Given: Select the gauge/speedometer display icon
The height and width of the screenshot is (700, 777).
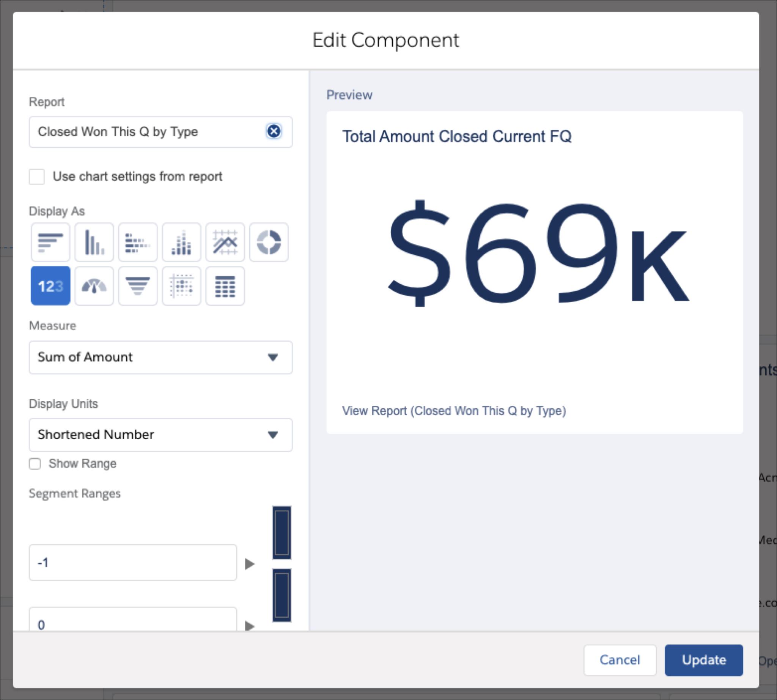Looking at the screenshot, I should pyautogui.click(x=94, y=285).
